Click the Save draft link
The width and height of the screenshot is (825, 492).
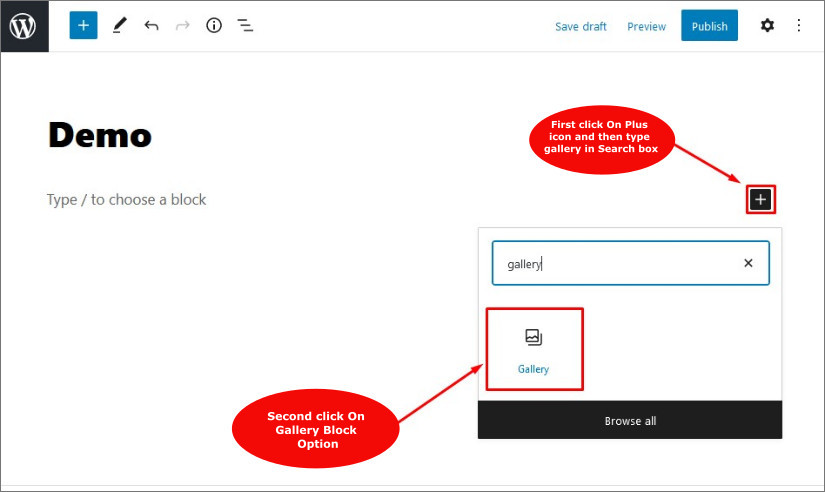[x=580, y=27]
